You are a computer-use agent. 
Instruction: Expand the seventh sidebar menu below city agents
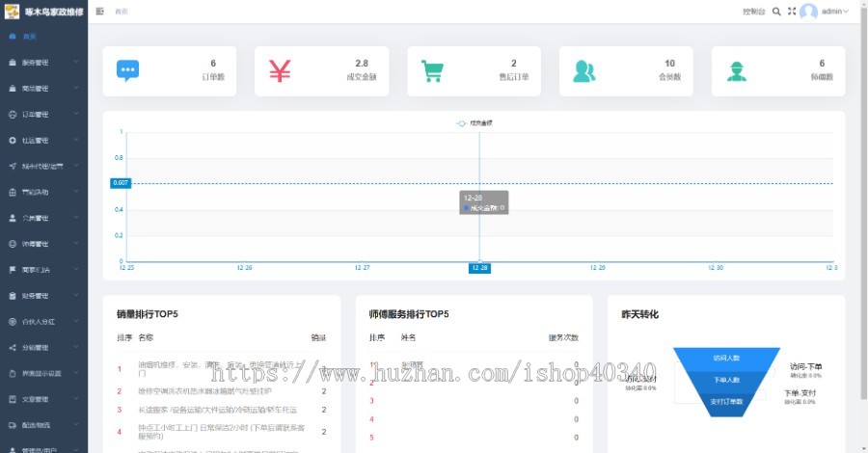tap(76, 192)
